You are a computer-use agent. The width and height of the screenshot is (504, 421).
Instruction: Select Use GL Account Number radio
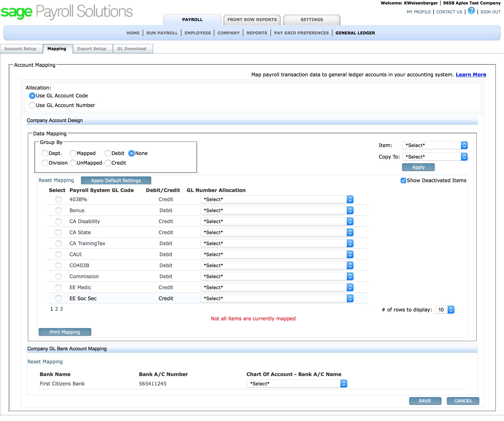(x=32, y=105)
